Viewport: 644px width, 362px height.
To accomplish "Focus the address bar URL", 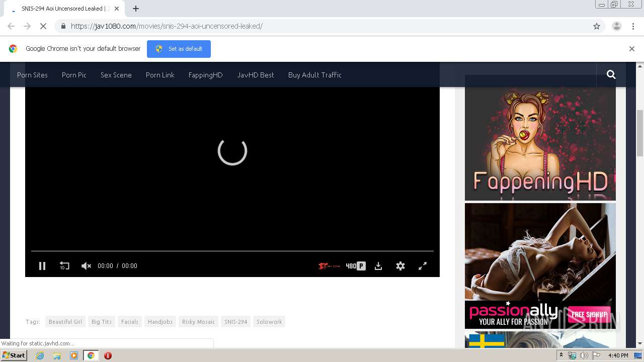I will [x=167, y=26].
